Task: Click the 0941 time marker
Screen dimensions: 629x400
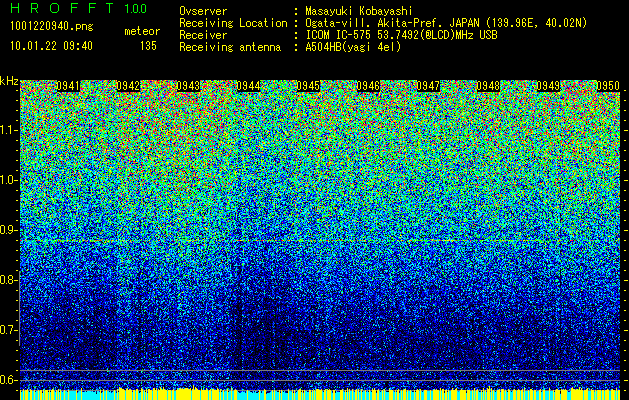Action: 68,86
